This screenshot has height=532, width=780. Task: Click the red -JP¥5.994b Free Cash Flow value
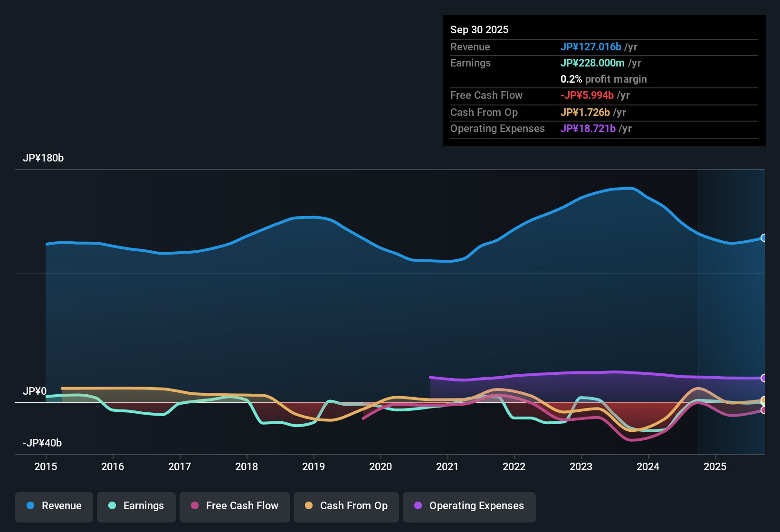pos(587,95)
